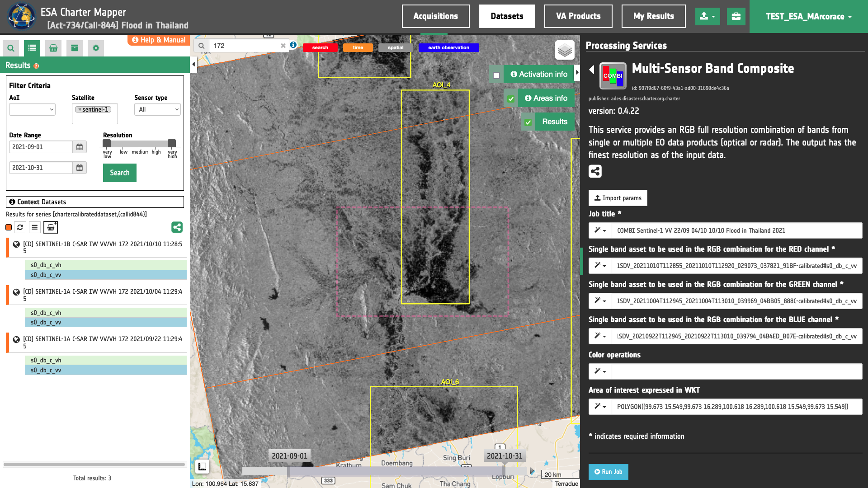Open the data basket icon
Image resolution: width=868 pixels, height=488 pixels.
tap(53, 48)
